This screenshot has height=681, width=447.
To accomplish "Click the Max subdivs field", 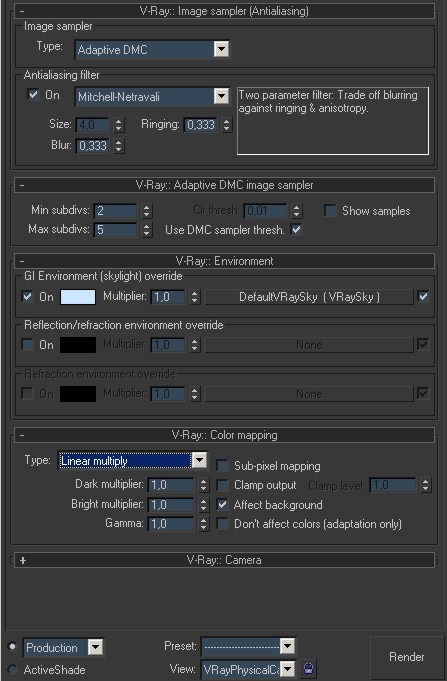I will 115,230.
